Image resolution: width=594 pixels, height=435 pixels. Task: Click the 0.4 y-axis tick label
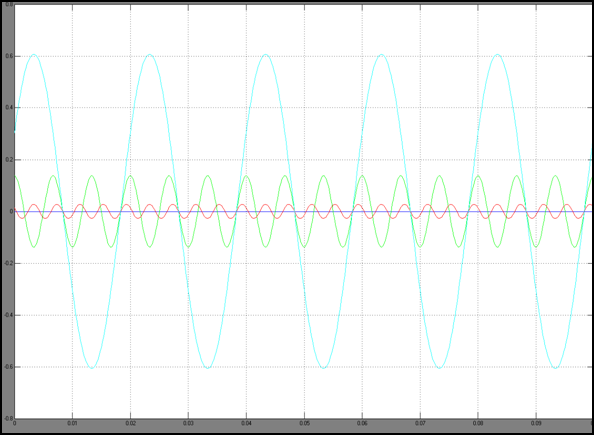click(8, 108)
